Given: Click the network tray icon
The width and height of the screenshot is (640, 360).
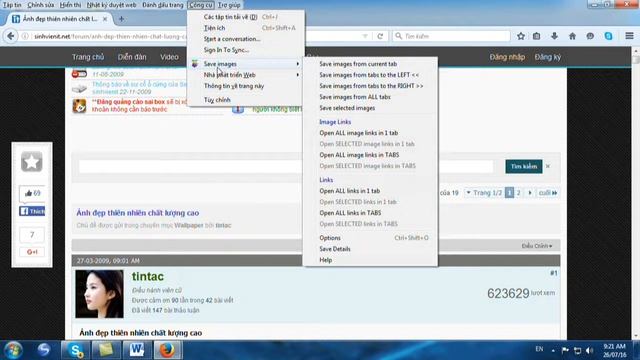Looking at the screenshot, I should 578,350.
